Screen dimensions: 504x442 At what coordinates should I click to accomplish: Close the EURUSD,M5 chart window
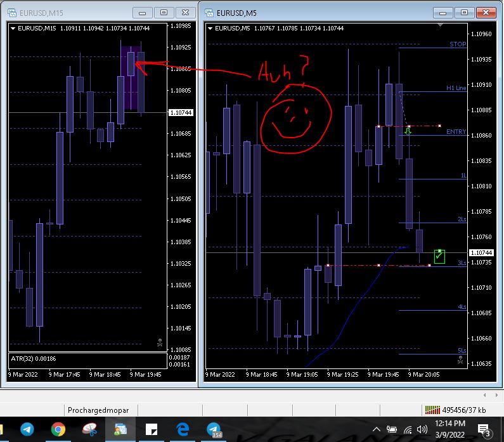486,13
